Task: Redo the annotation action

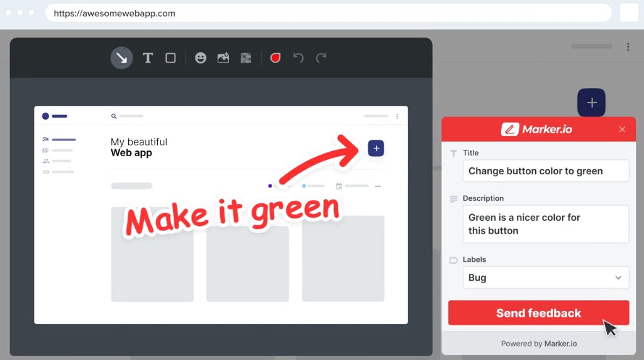Action: tap(321, 58)
